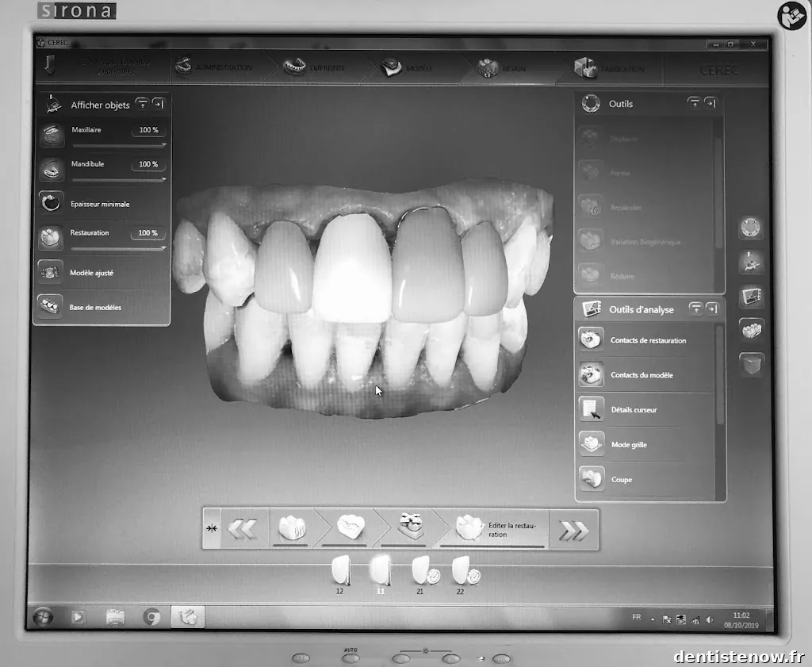Open Chrome from the Windows taskbar
The height and width of the screenshot is (667, 812).
point(151,616)
